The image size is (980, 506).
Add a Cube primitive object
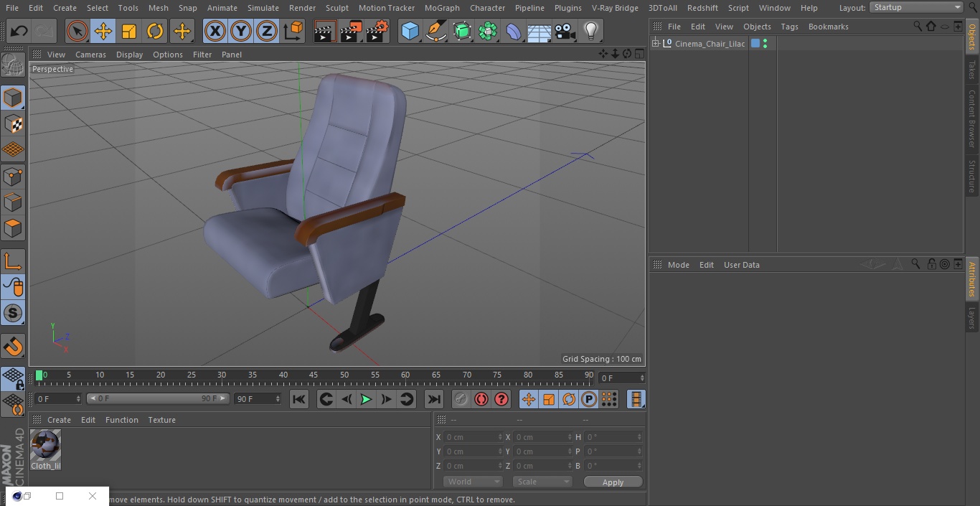pos(410,31)
